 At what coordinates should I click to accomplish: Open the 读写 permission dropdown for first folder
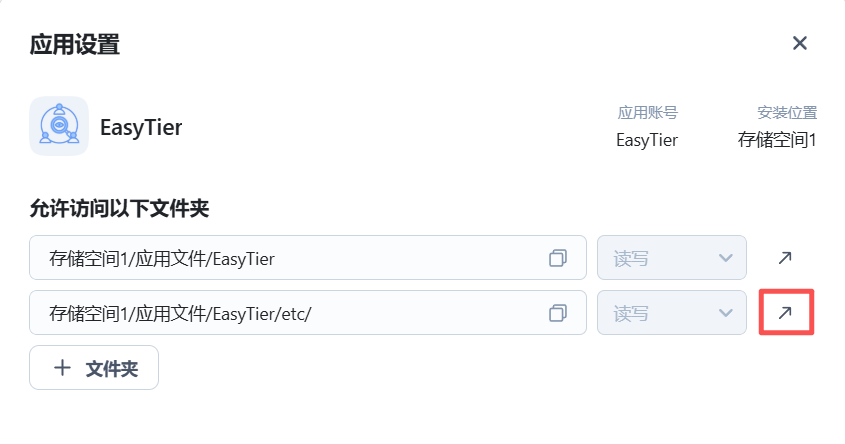(x=671, y=258)
